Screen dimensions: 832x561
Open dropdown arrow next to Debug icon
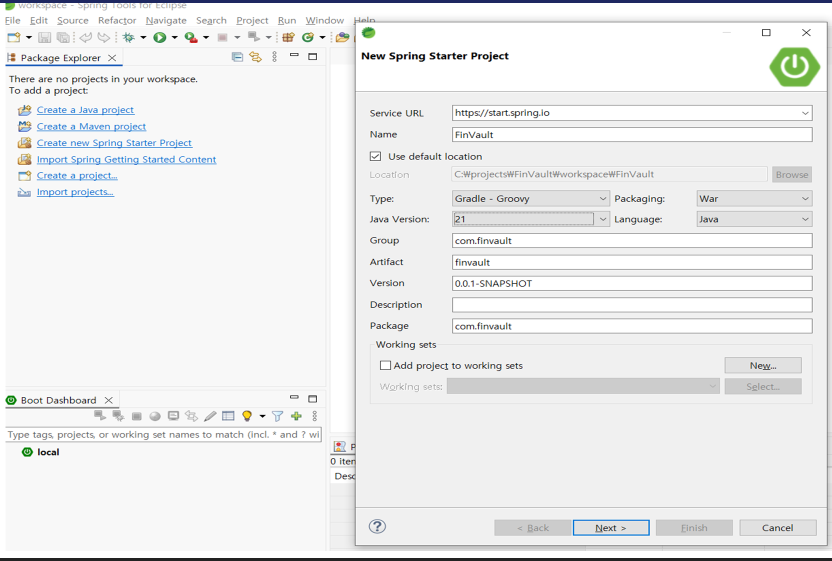coord(143,37)
